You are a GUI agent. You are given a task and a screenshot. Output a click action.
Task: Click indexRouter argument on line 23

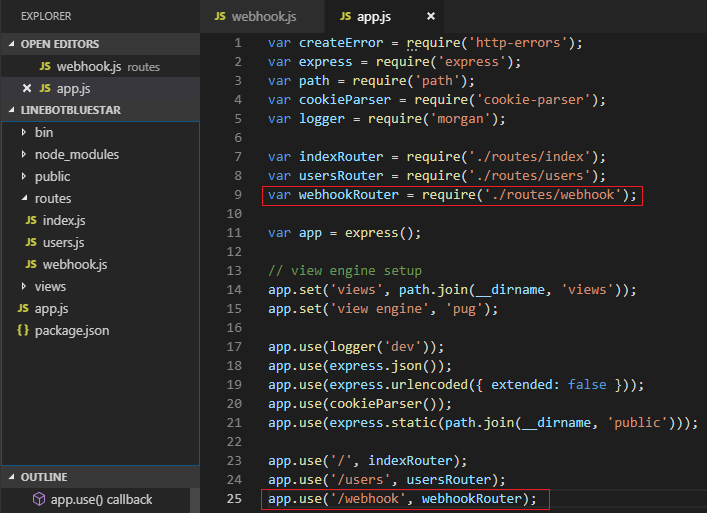(410, 461)
